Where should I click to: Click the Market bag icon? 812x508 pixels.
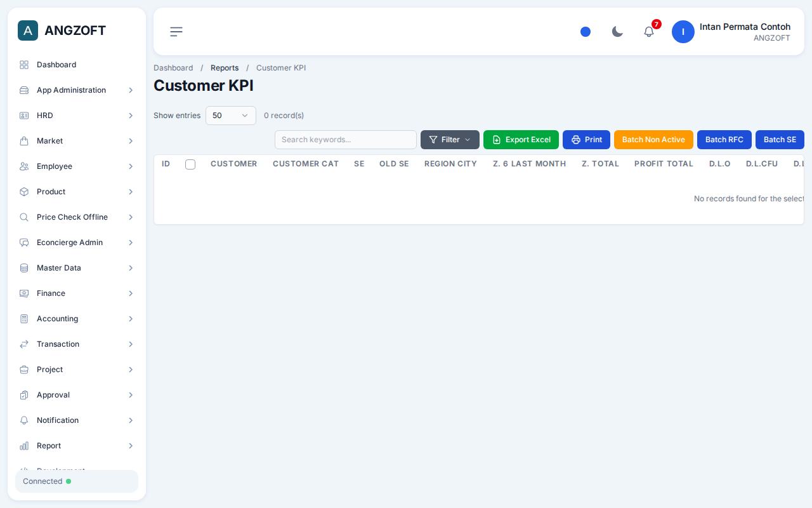click(24, 141)
